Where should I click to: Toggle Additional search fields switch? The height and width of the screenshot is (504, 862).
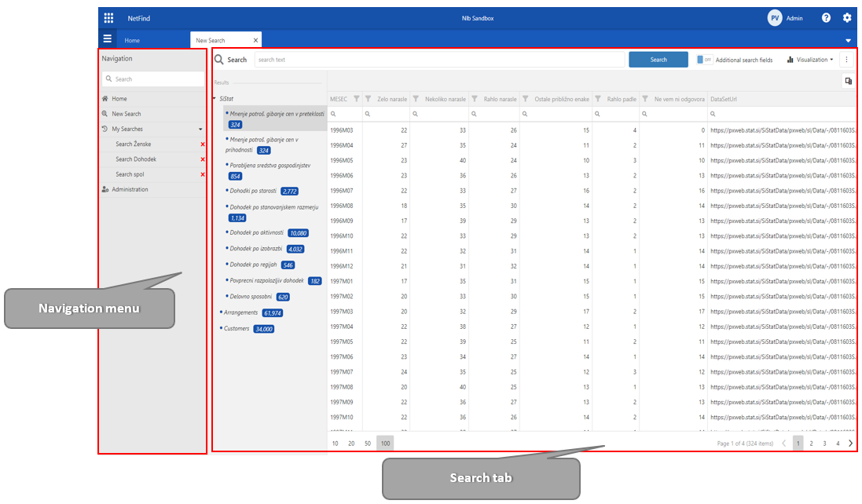[704, 60]
